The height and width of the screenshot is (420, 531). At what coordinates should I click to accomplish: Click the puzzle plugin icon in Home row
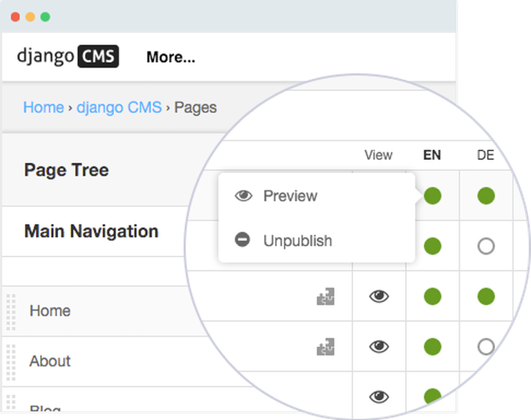[325, 297]
